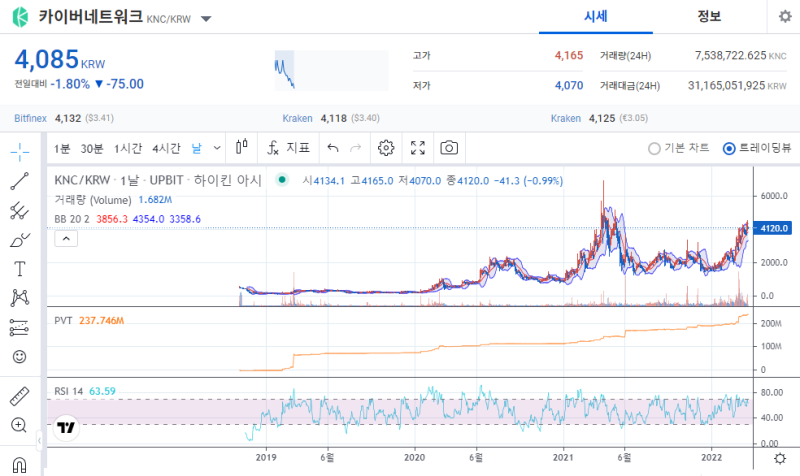The width and height of the screenshot is (800, 476).
Task: Set interval to 1시간
Action: click(128, 148)
